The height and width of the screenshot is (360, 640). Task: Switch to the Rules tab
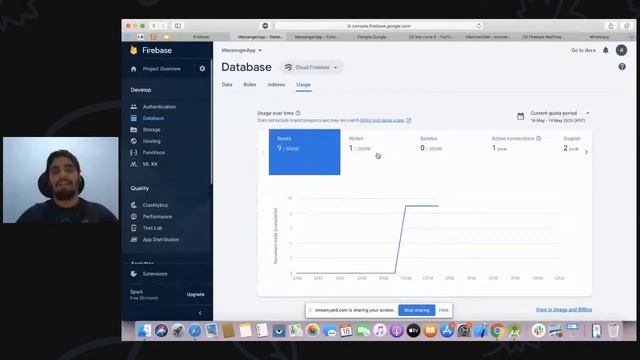point(250,84)
